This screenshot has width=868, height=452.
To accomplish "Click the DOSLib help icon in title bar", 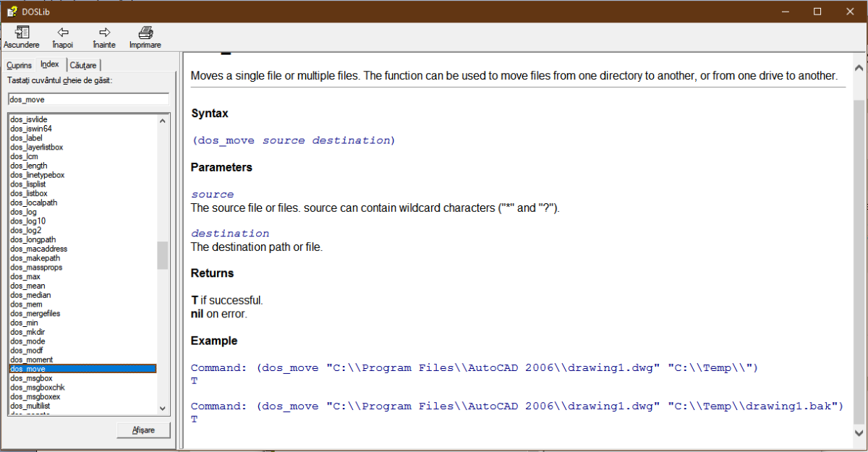I will coord(11,11).
